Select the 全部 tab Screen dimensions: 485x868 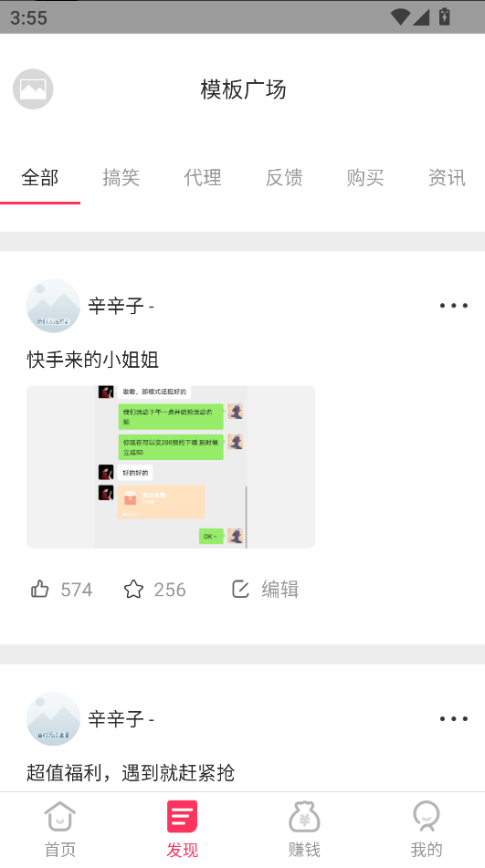tap(40, 178)
